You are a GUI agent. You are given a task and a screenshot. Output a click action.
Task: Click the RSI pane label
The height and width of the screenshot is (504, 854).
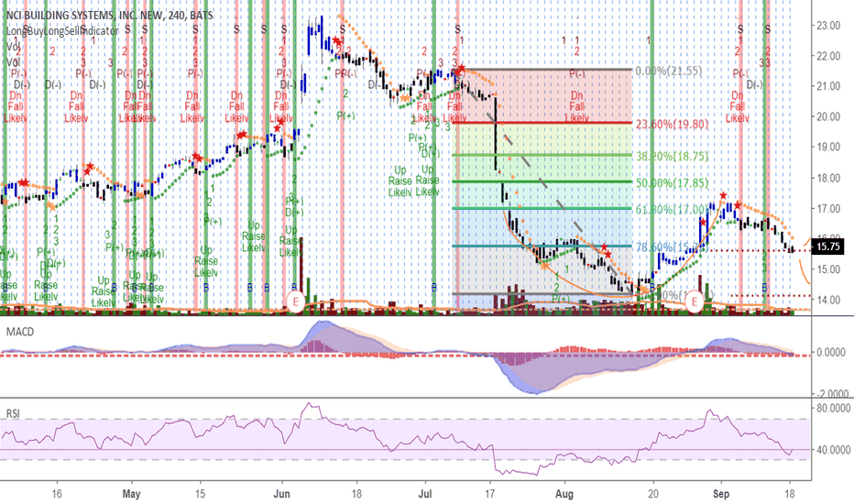click(x=13, y=413)
